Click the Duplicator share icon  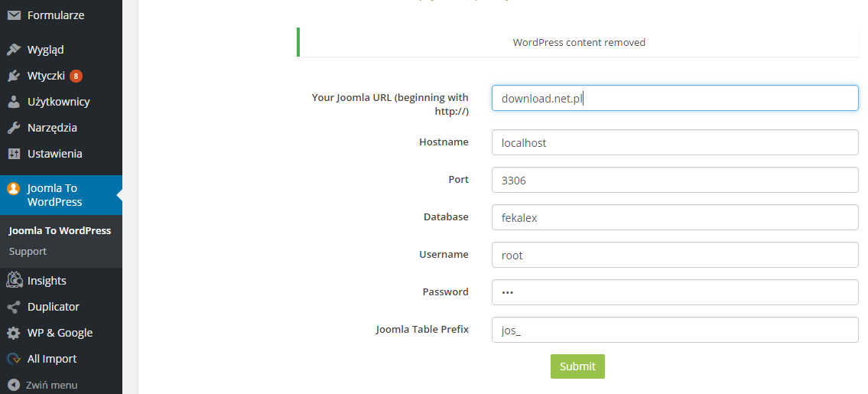point(14,307)
